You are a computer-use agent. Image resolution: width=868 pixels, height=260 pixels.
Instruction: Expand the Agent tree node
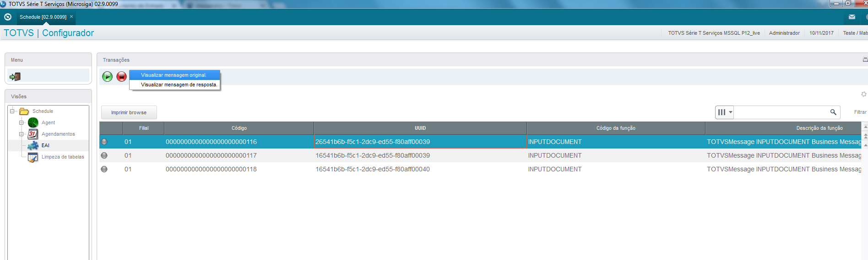[21, 122]
